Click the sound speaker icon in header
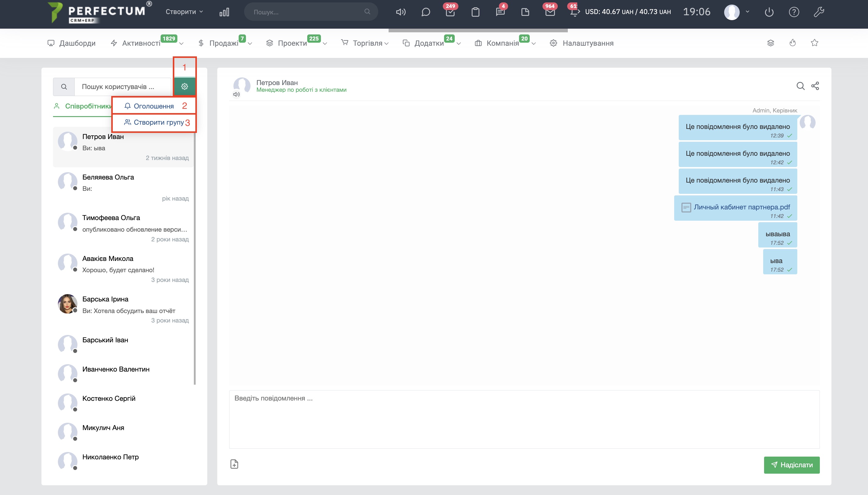868x495 pixels. pyautogui.click(x=401, y=12)
